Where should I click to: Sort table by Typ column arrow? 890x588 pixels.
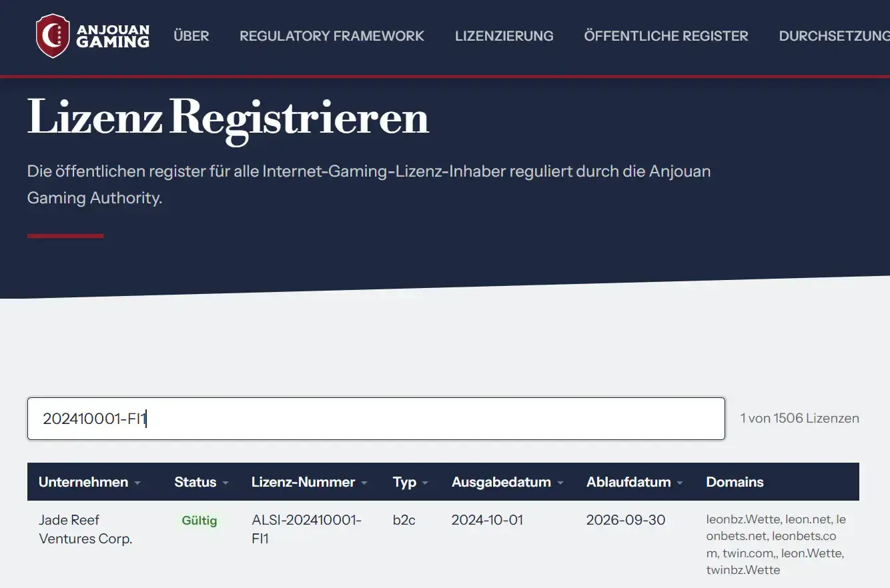click(x=425, y=483)
